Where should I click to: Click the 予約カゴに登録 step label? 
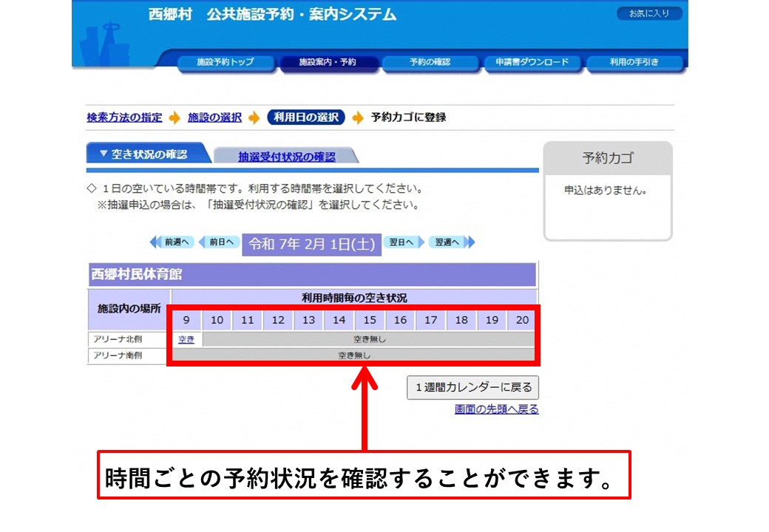408,117
